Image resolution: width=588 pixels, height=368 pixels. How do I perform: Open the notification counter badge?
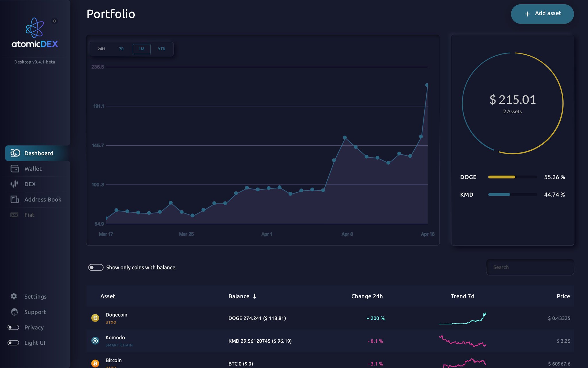[x=55, y=21]
